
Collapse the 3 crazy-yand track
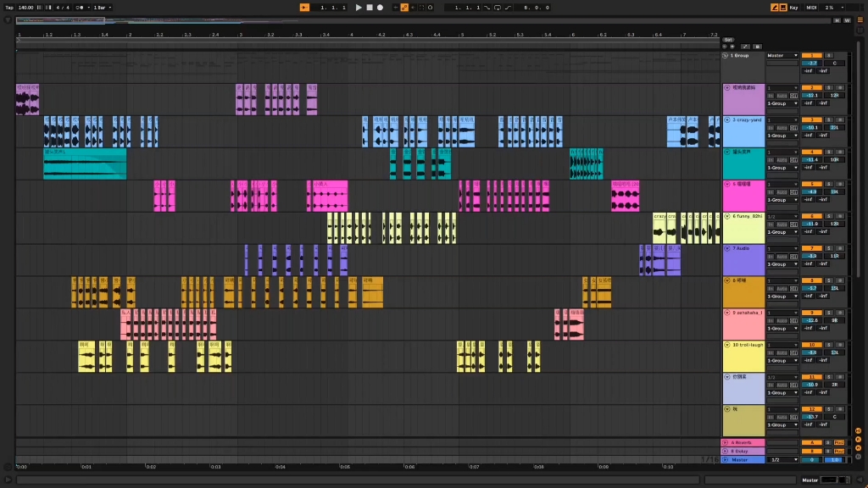pyautogui.click(x=726, y=119)
